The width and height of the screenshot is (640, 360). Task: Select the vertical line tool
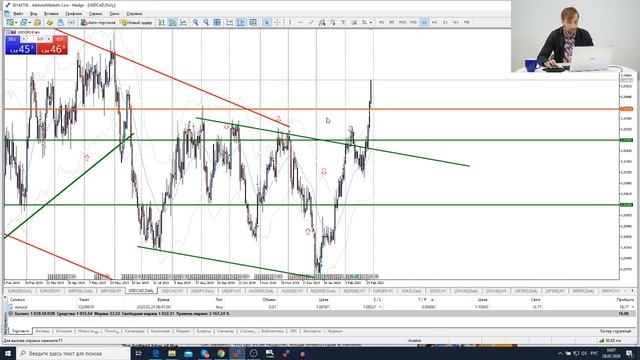tap(290, 22)
